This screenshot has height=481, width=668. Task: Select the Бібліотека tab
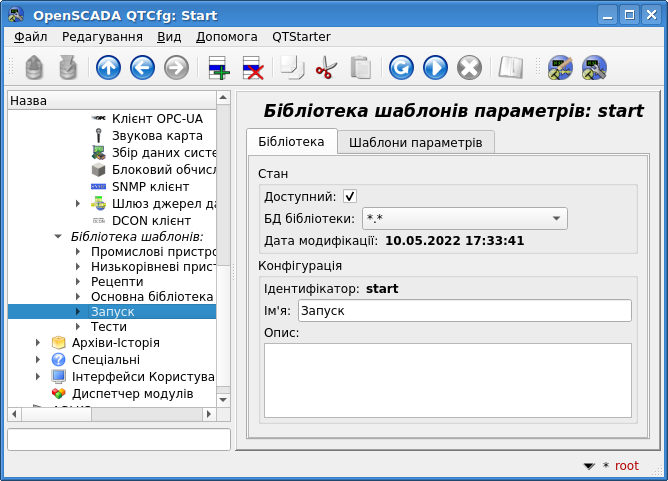[x=291, y=141]
